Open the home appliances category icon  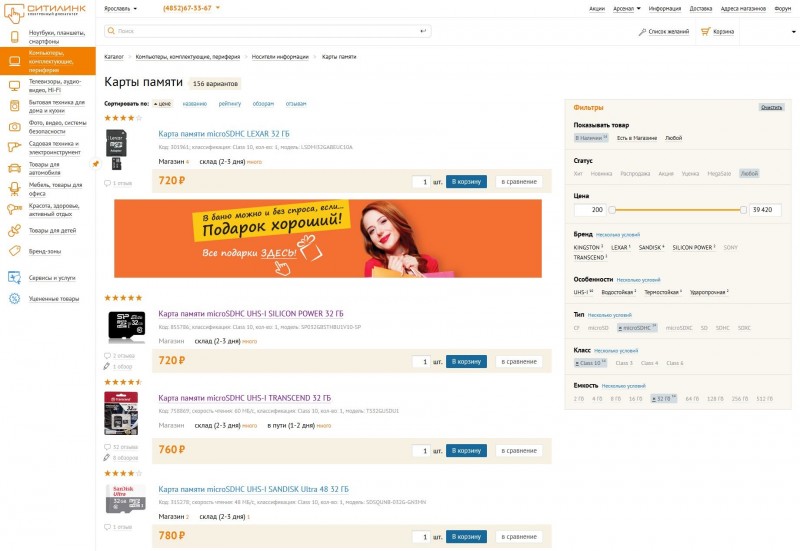point(15,106)
